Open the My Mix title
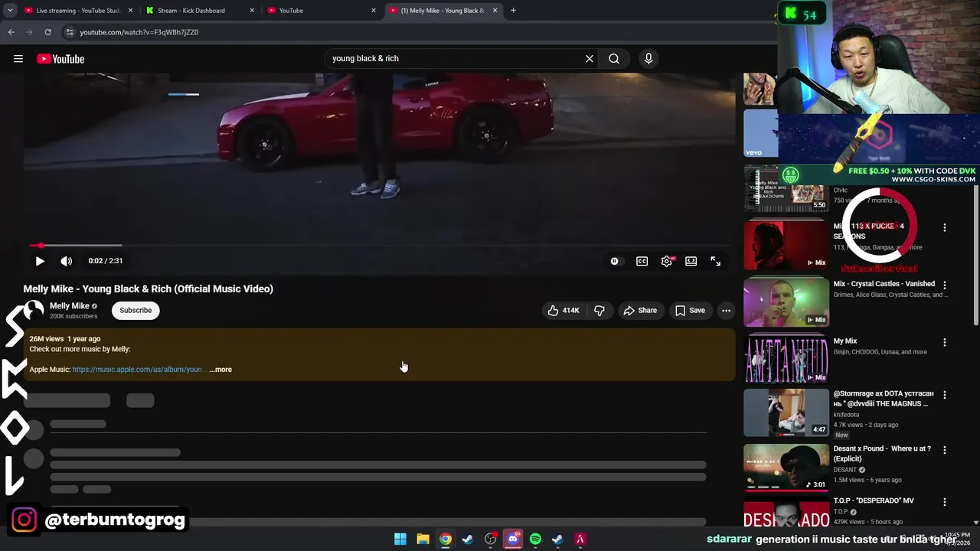The height and width of the screenshot is (551, 980). click(845, 341)
